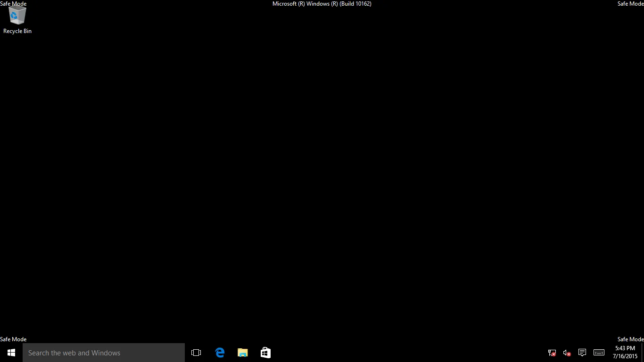Viewport: 644px width, 362px height.
Task: Open the Recycle Bin desktop icon
Action: point(17,15)
